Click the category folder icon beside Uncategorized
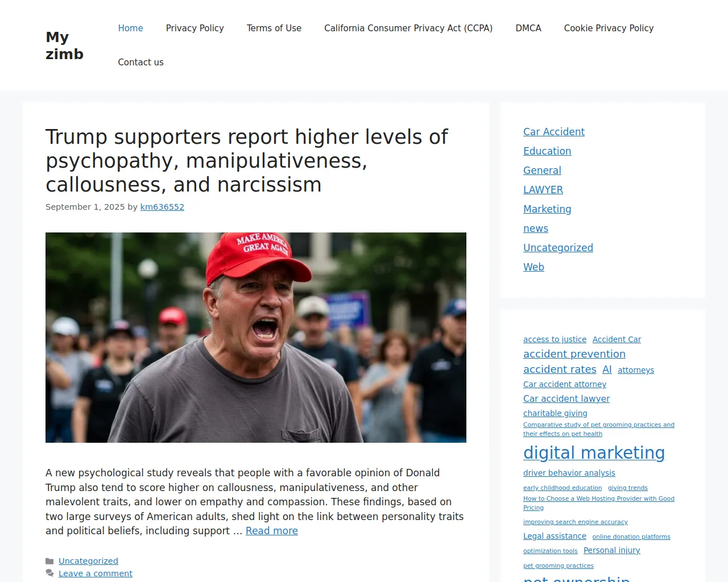728x582 pixels. (49, 561)
